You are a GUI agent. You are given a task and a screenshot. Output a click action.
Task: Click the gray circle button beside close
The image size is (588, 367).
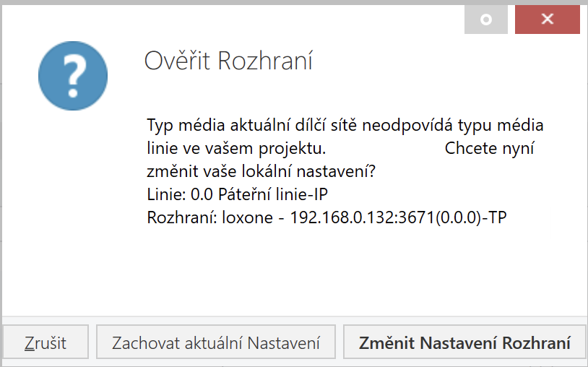(486, 20)
